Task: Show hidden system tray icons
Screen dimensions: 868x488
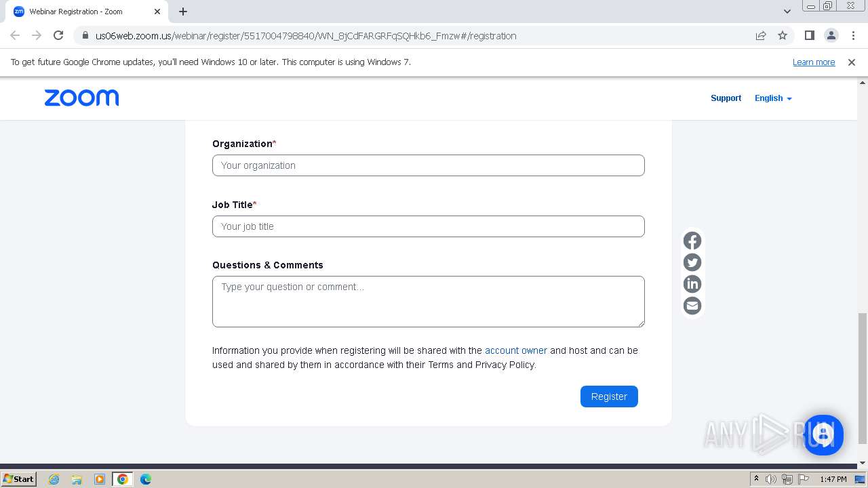Action: tap(756, 479)
